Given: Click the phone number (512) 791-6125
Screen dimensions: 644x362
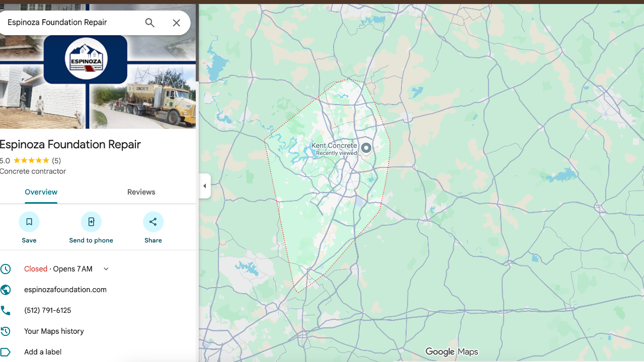Looking at the screenshot, I should [48, 311].
